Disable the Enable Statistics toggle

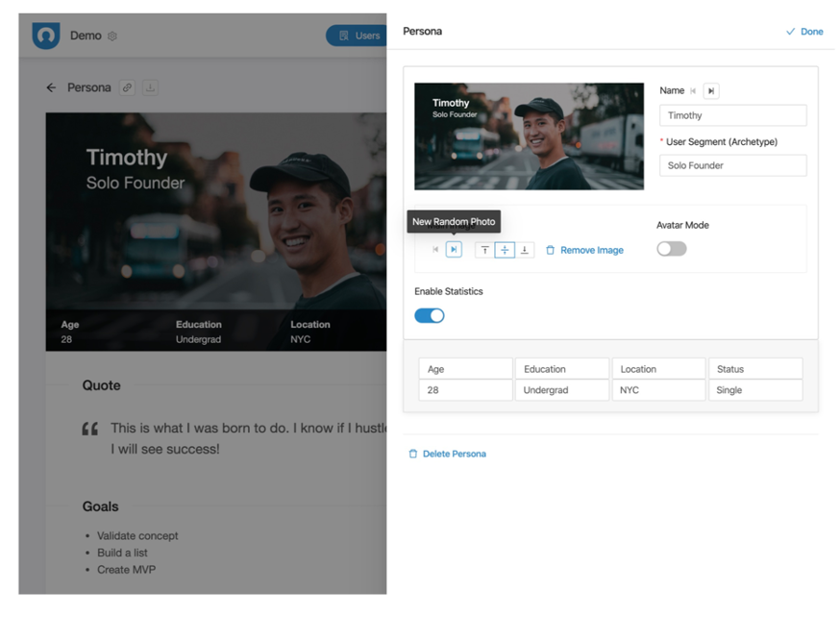(430, 315)
